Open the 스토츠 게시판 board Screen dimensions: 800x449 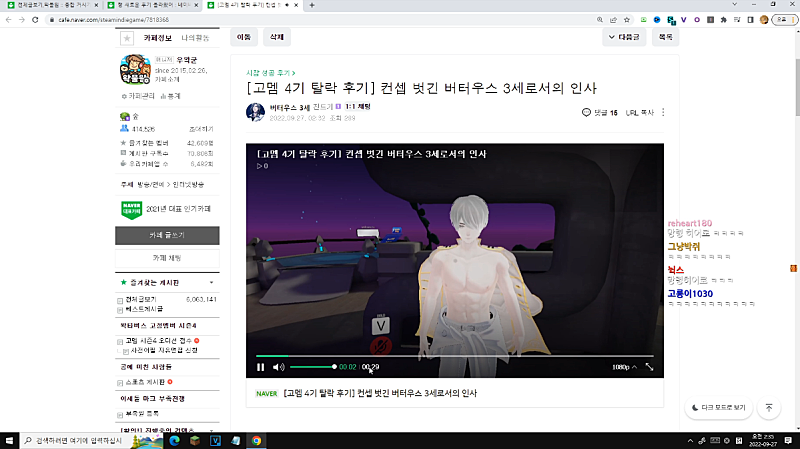pyautogui.click(x=145, y=382)
